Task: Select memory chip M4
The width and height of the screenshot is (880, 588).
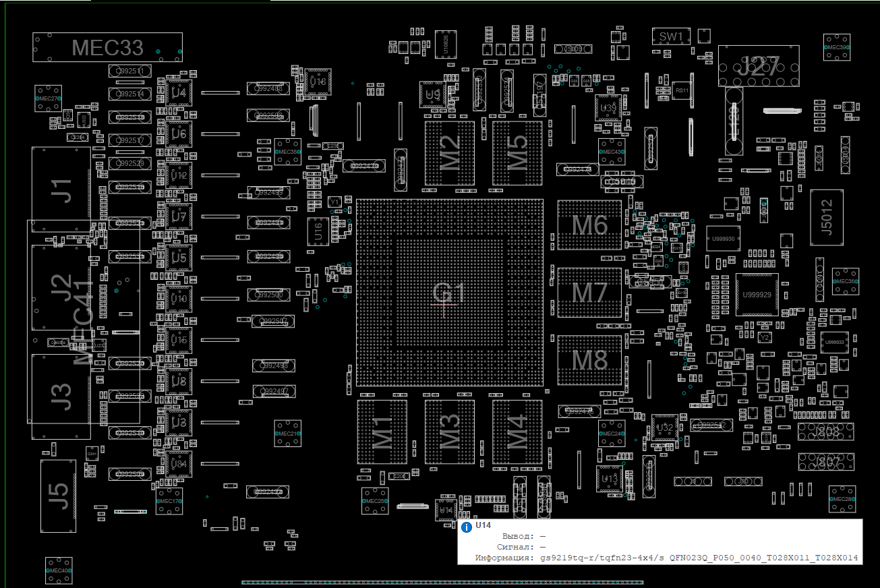Action: point(517,432)
